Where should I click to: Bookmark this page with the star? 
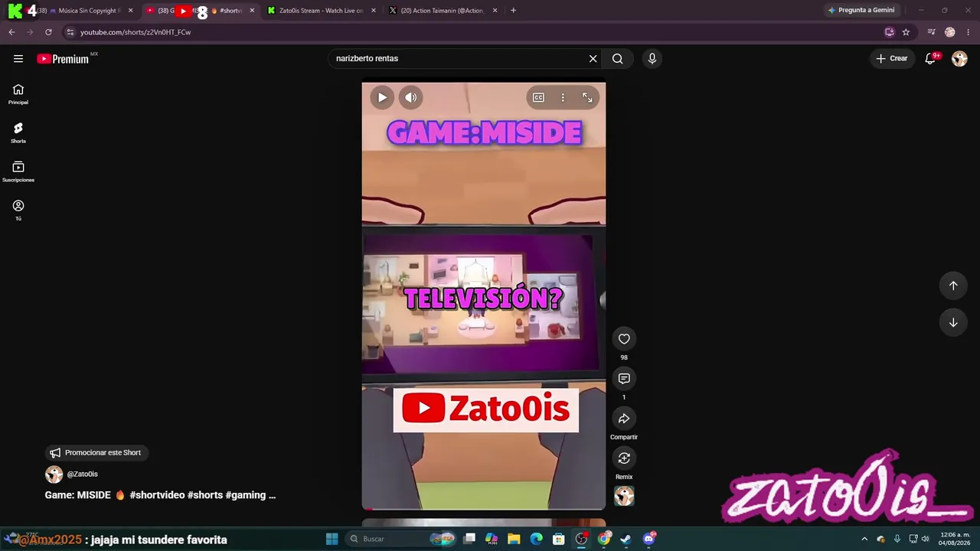pos(906,32)
